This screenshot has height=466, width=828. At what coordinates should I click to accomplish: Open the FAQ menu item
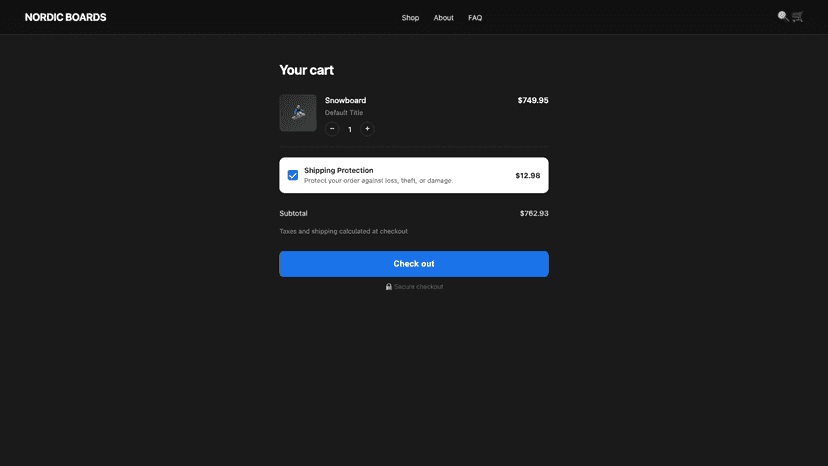[x=475, y=17]
